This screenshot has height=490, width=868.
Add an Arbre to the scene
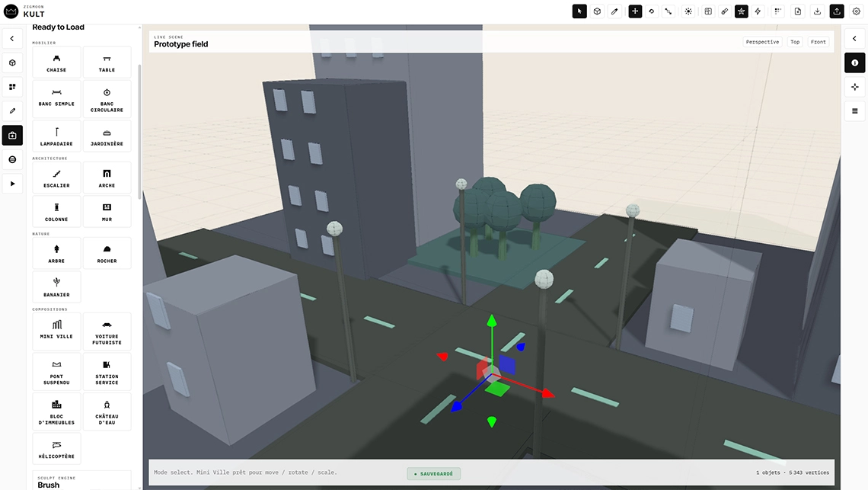[56, 253]
